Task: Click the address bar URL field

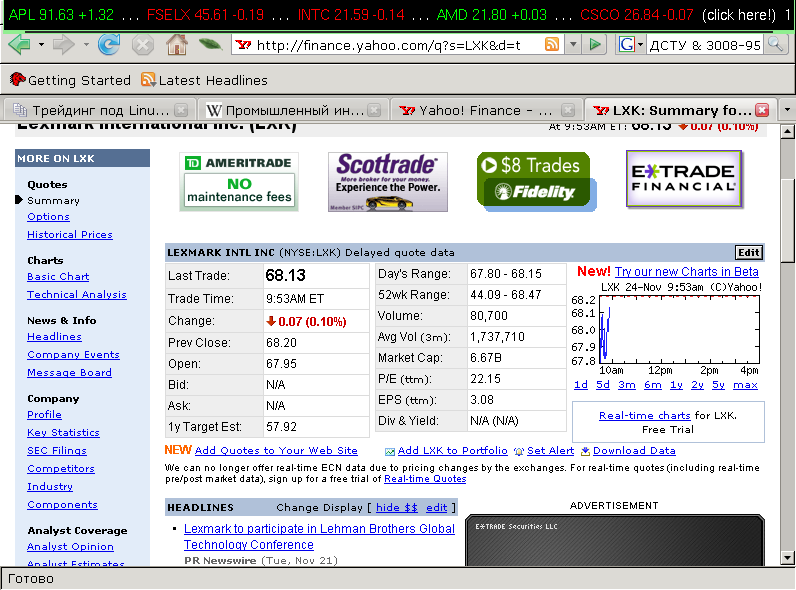Action: coord(388,45)
